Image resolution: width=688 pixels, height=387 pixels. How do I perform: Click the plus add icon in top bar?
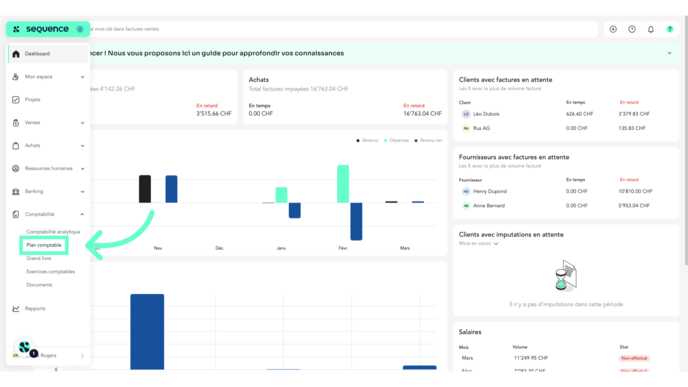(613, 29)
